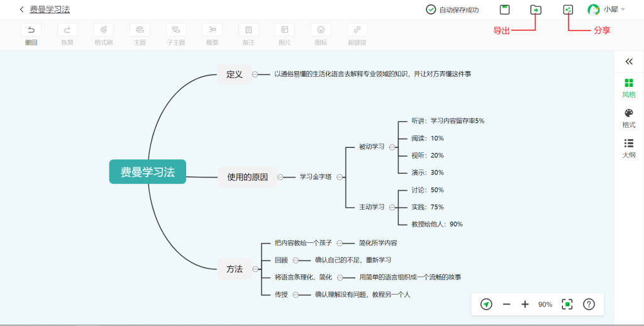644x326 pixels.
Task: Click the export (导出) folder icon
Action: click(x=536, y=9)
